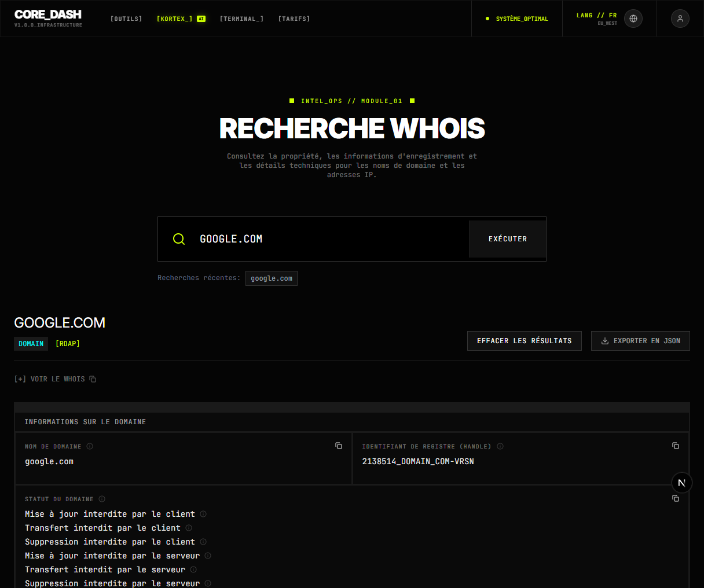
Task: Click the search magnifier icon
Action: (x=179, y=239)
